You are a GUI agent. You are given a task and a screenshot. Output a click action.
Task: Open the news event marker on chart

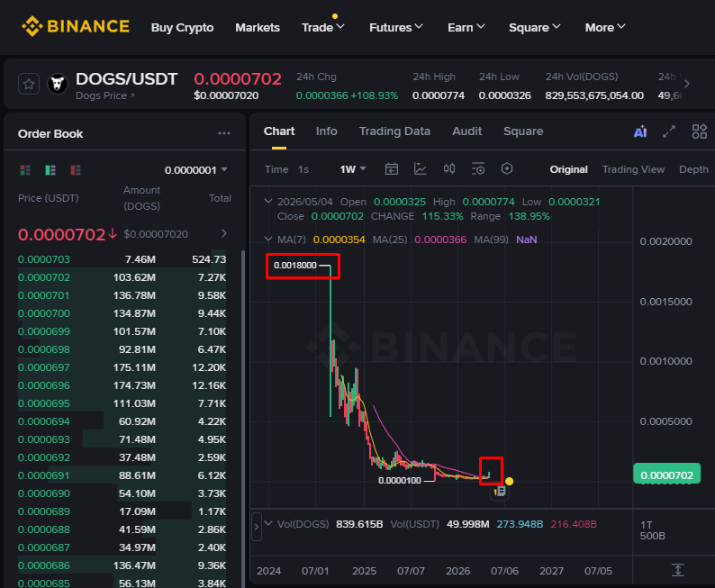point(500,492)
